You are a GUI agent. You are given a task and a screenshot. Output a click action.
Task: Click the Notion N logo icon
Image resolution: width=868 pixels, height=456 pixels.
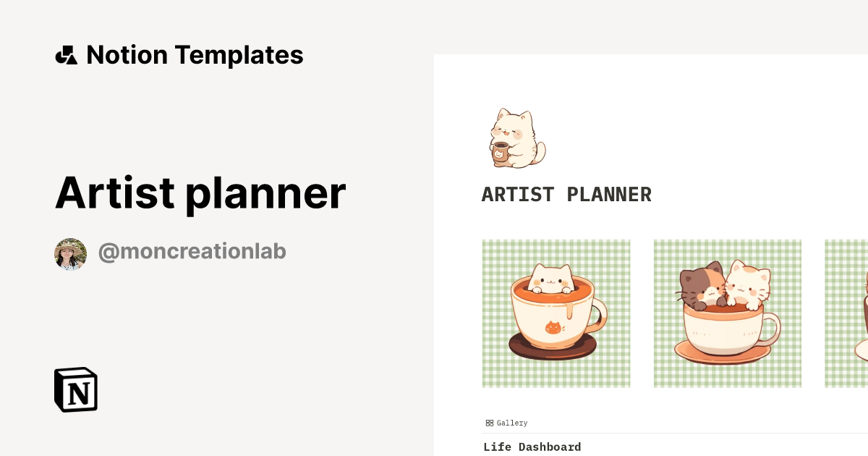77,390
